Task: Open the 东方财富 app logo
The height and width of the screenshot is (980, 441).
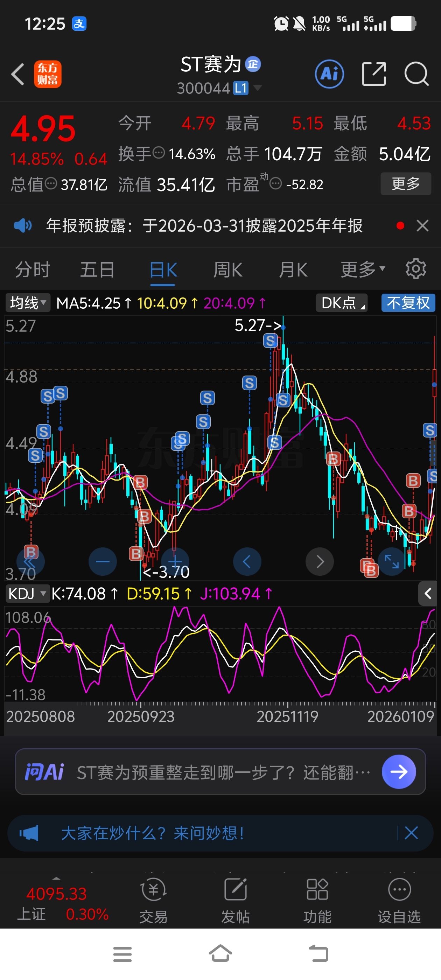Action: click(x=48, y=74)
